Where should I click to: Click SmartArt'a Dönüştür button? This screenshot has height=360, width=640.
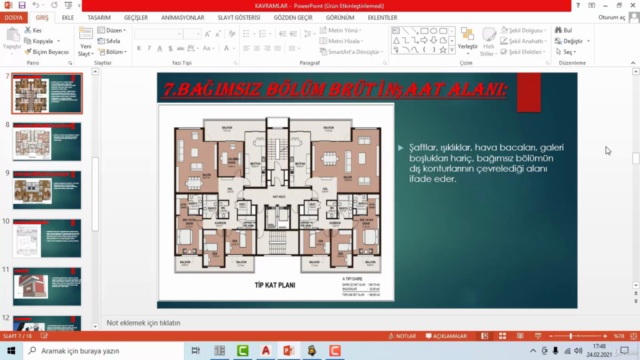click(x=351, y=52)
